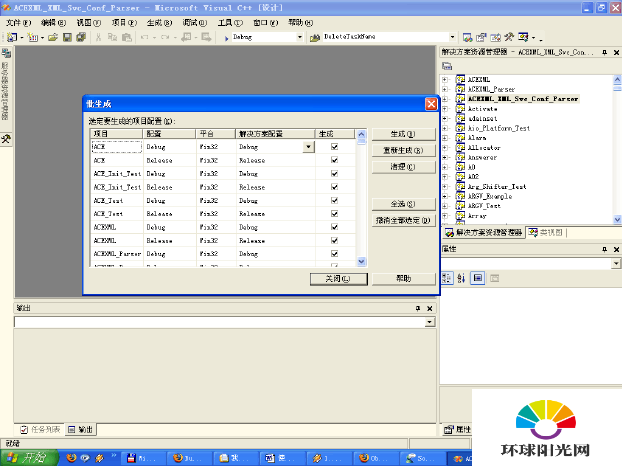
Task: Open the output pane source dropdown
Action: 430,322
